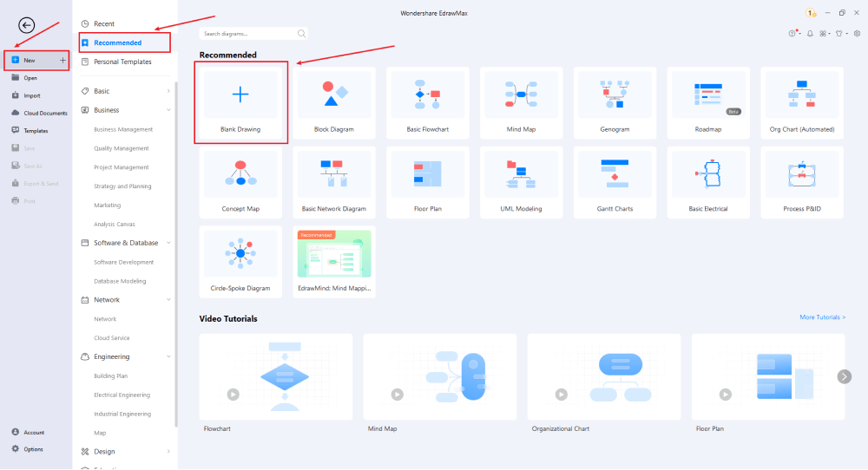The image size is (868, 470).
Task: Open Cloud Documents
Action: point(45,114)
